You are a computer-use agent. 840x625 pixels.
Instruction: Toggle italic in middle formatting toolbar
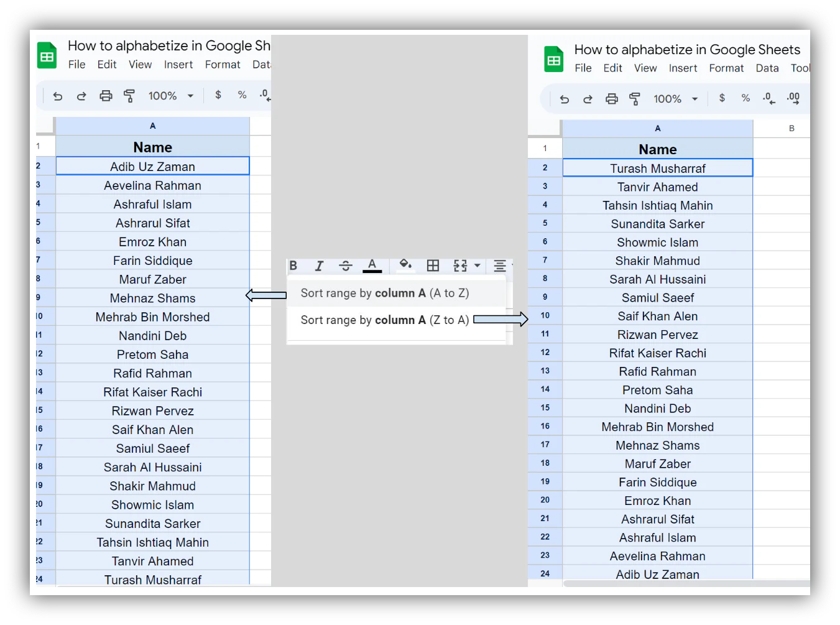(x=319, y=266)
